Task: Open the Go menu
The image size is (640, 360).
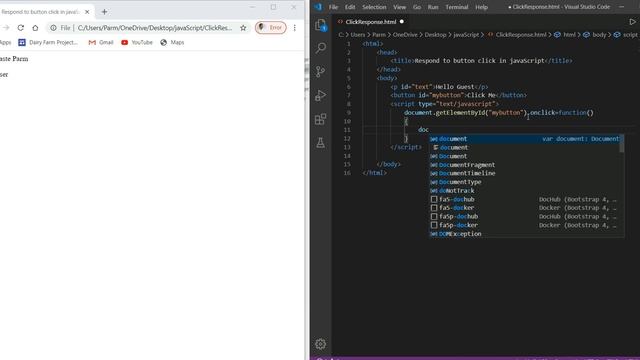Action: [417, 7]
